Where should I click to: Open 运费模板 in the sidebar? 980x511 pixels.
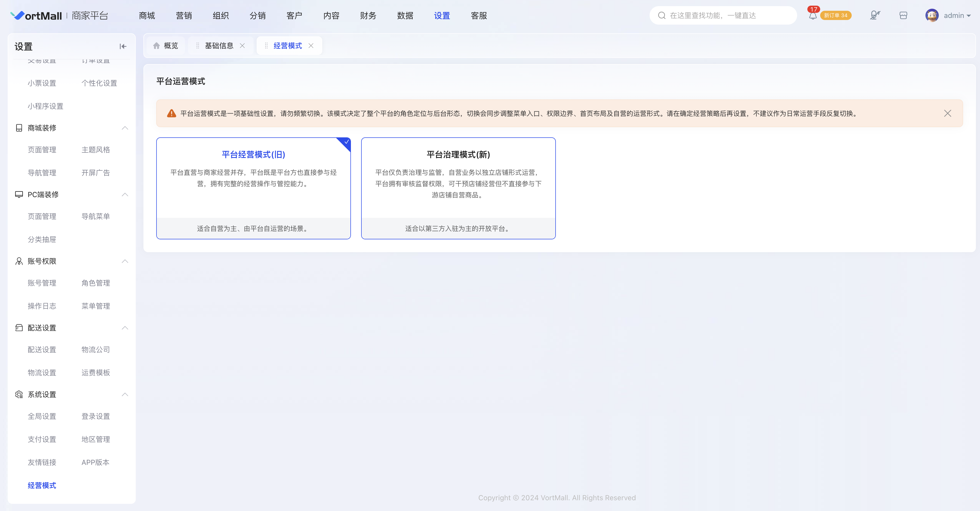(x=96, y=373)
